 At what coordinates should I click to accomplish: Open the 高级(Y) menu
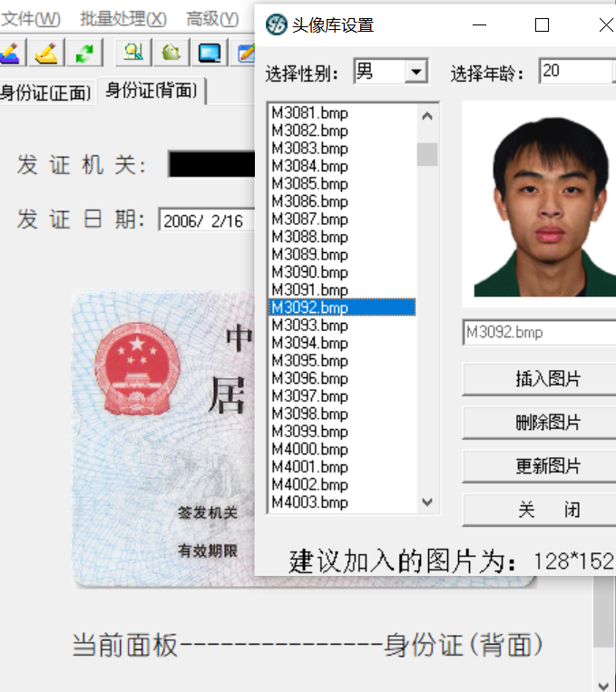[x=212, y=19]
